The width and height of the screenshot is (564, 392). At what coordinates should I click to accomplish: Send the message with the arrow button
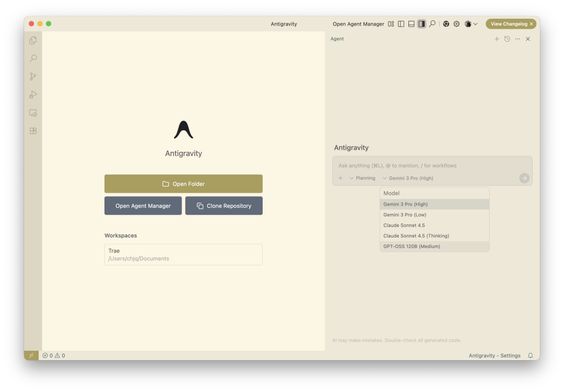[x=524, y=178]
